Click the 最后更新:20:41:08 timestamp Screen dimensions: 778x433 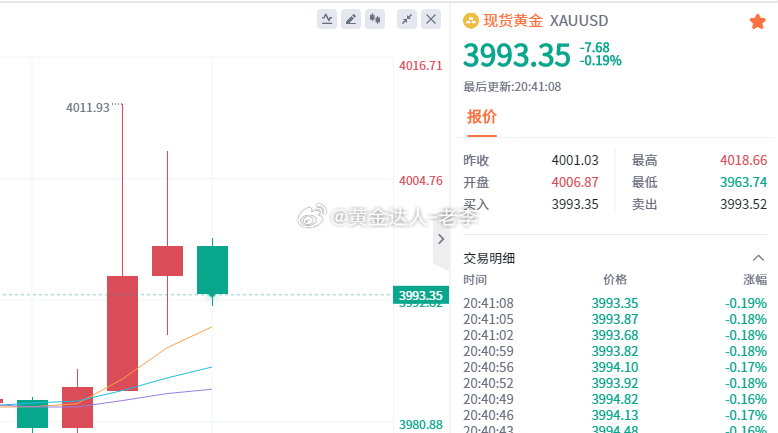pyautogui.click(x=512, y=87)
